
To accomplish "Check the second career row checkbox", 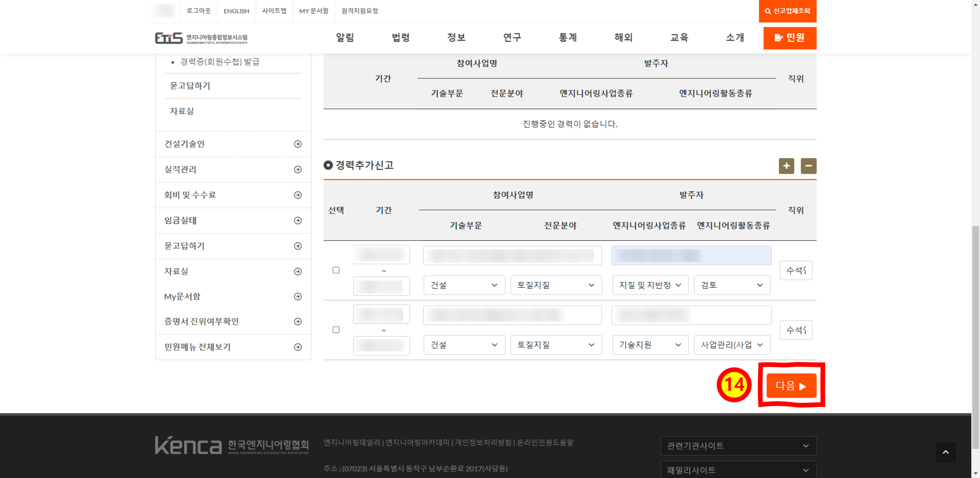I will (336, 330).
